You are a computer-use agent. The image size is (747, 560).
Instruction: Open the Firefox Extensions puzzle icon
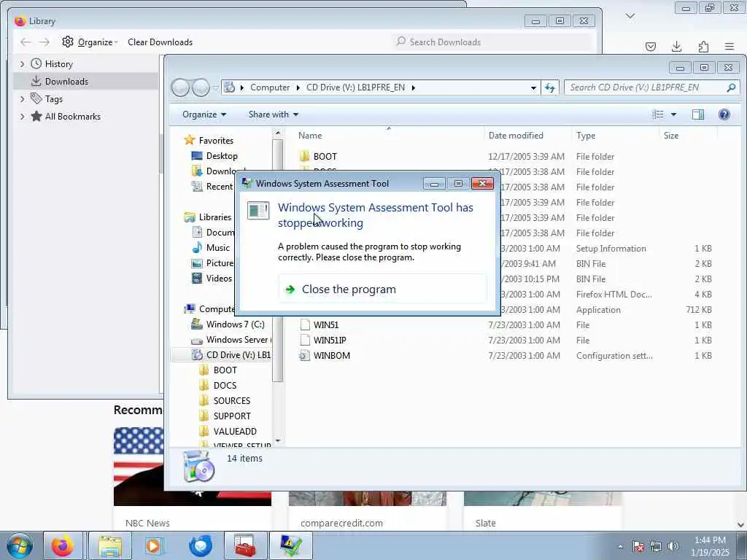(x=703, y=46)
